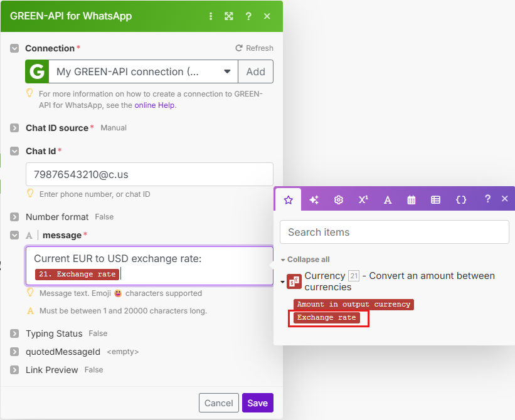This screenshot has height=420, width=515.
Task: Open the module options three-dot menu
Action: 211,16
